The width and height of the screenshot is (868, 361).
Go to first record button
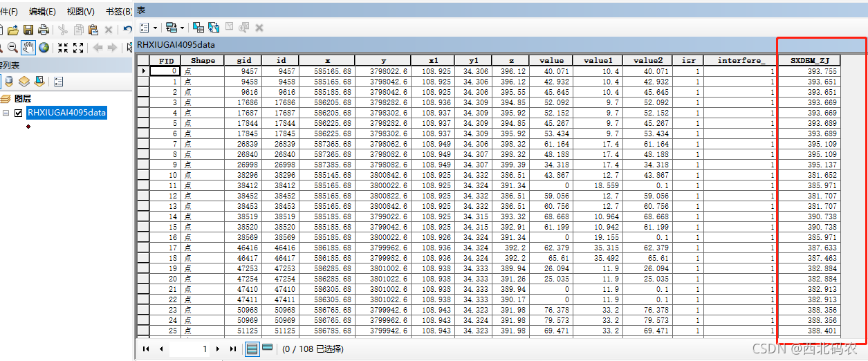[x=146, y=349]
